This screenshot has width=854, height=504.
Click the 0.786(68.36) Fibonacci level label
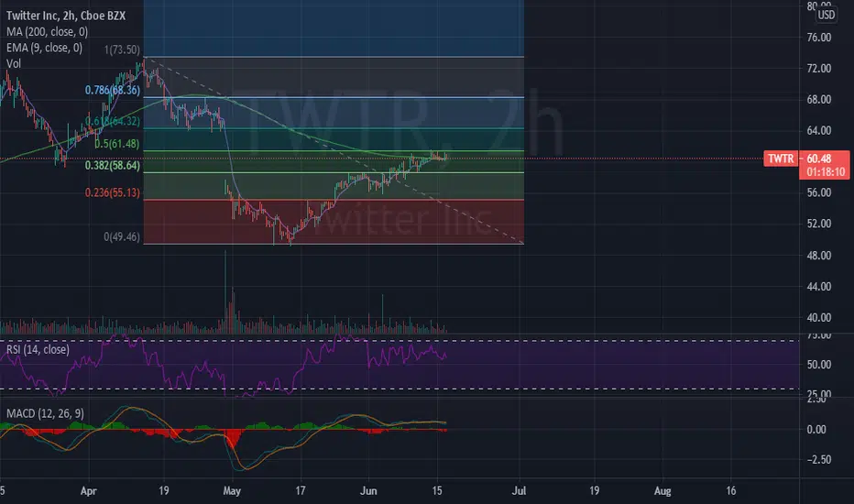112,90
